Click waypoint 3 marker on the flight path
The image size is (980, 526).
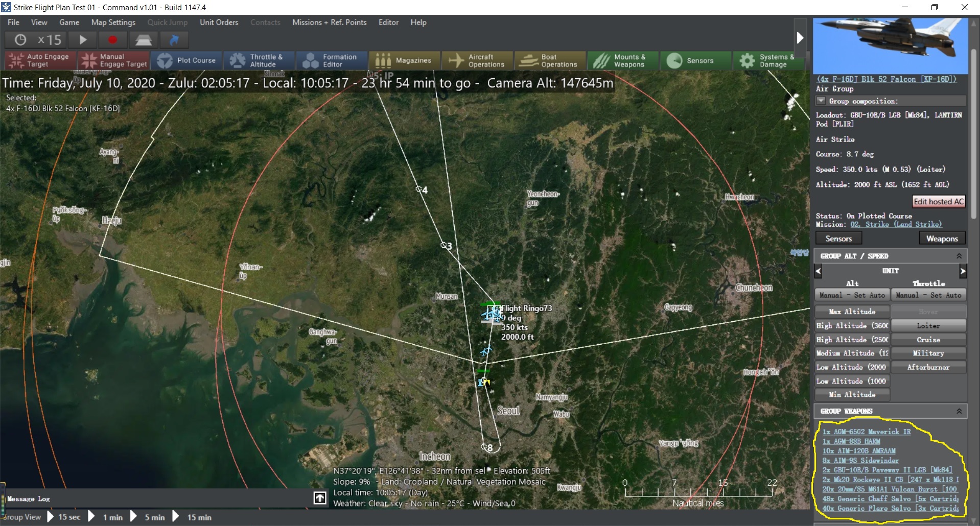point(444,246)
